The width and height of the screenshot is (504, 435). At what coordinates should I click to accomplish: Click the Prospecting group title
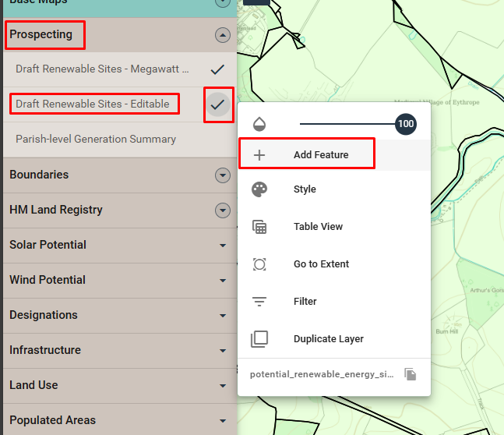41,34
